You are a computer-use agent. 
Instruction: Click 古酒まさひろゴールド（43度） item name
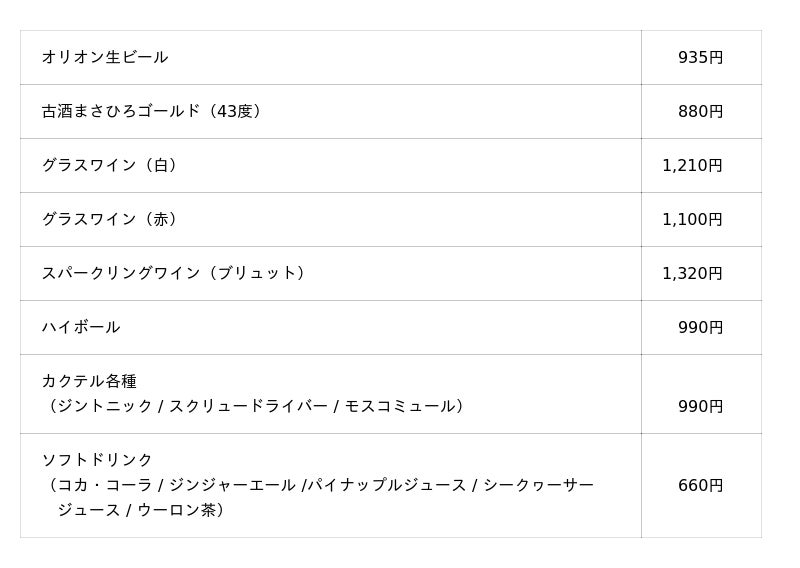point(154,111)
